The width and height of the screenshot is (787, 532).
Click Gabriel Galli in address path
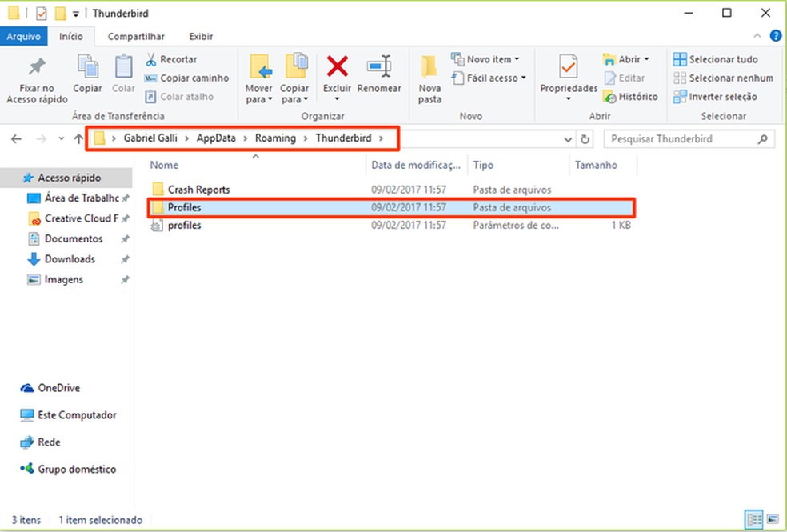point(150,138)
